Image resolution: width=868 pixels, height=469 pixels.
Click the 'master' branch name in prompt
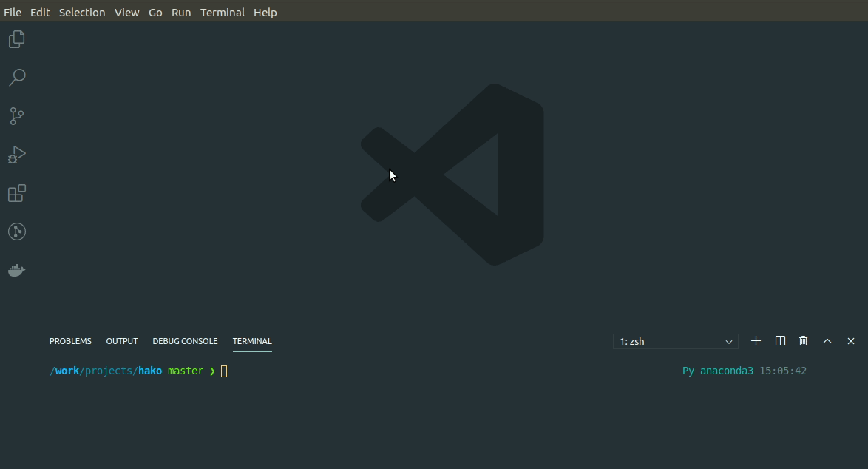(186, 371)
